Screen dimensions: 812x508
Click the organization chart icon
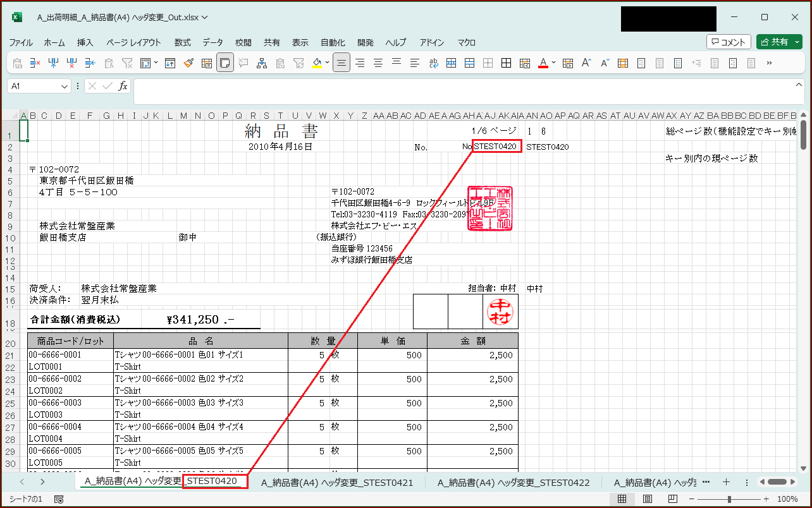click(262, 63)
